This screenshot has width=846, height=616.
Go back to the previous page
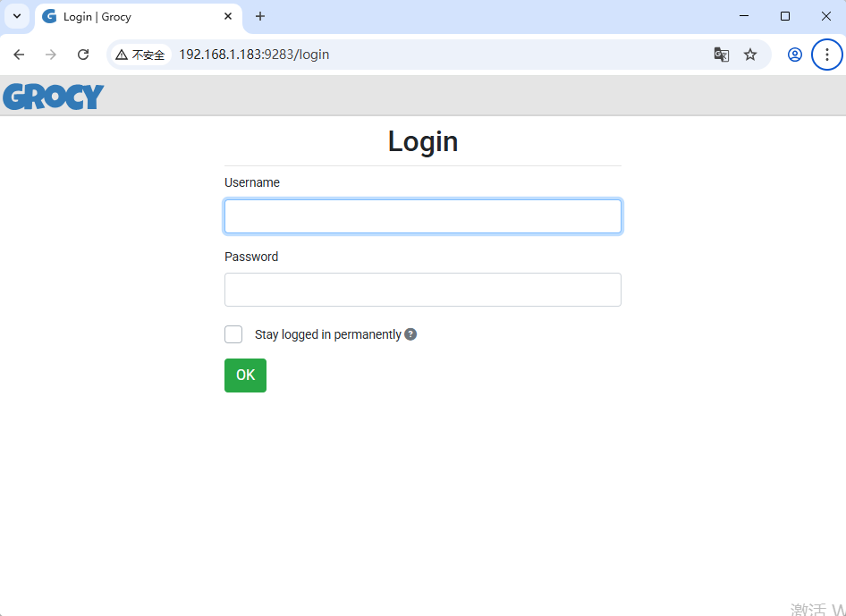coord(19,55)
